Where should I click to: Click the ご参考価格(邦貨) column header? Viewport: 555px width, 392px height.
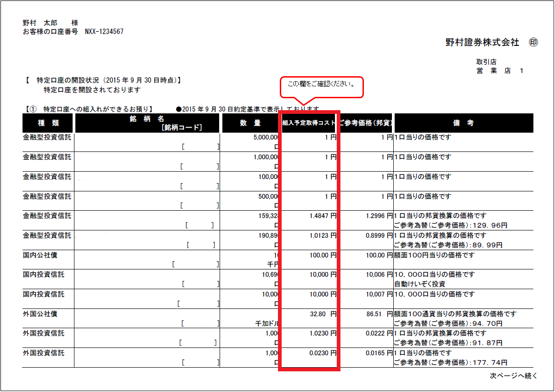[x=366, y=123]
